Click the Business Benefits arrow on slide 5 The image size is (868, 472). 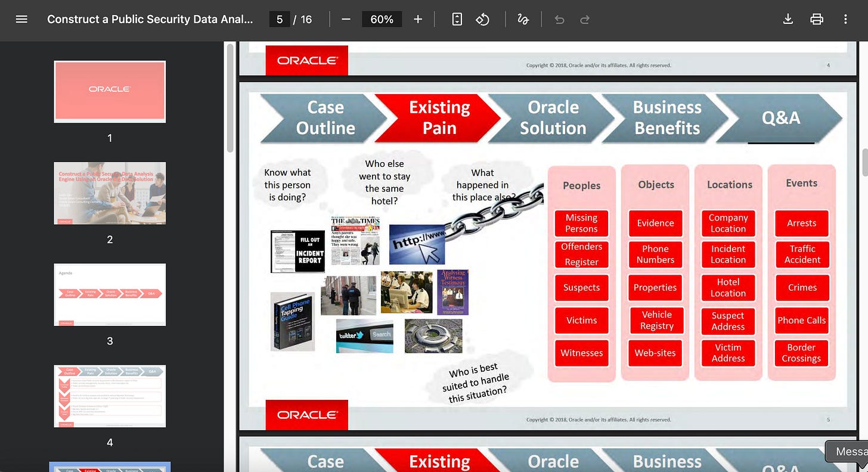click(666, 117)
